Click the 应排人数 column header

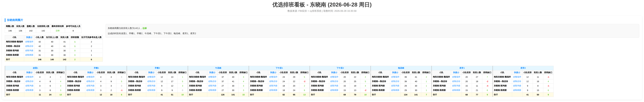(x=21, y=26)
